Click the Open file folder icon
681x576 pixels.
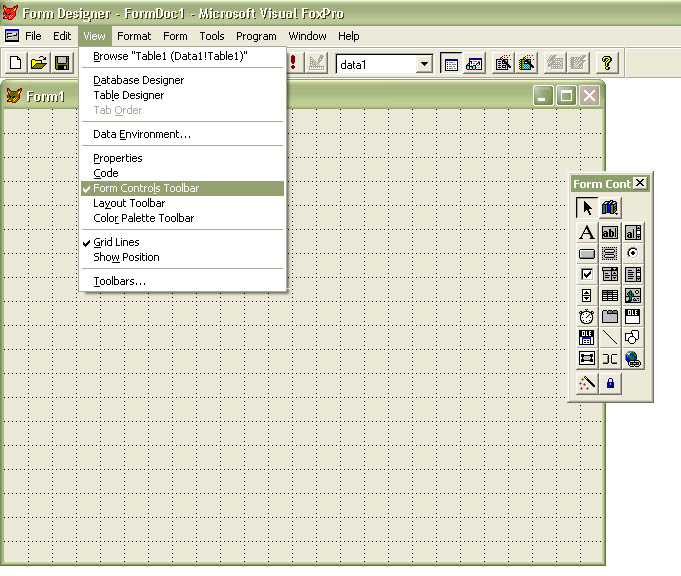coord(39,63)
